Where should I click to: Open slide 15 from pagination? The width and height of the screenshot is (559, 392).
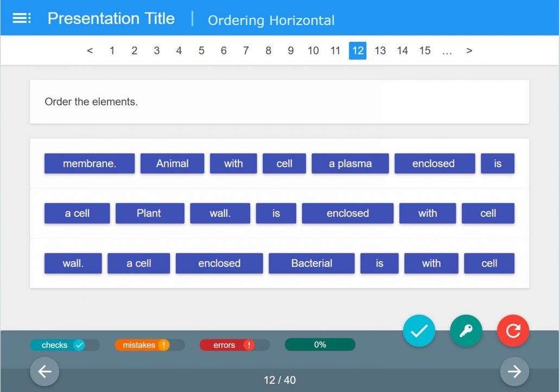point(425,50)
